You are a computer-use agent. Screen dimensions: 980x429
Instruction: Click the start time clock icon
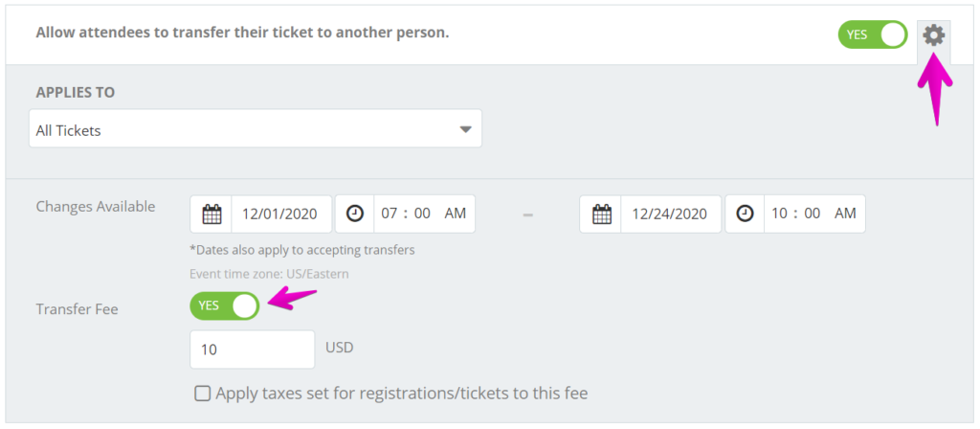(x=354, y=214)
